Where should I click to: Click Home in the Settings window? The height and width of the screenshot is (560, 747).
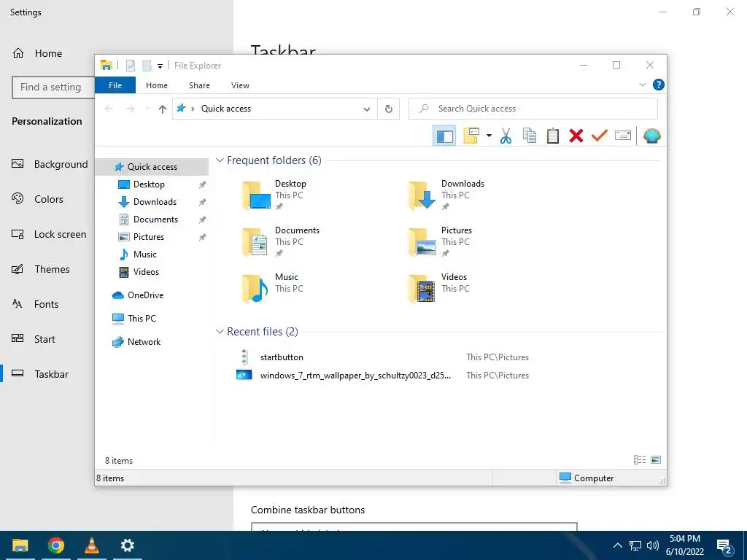click(48, 53)
